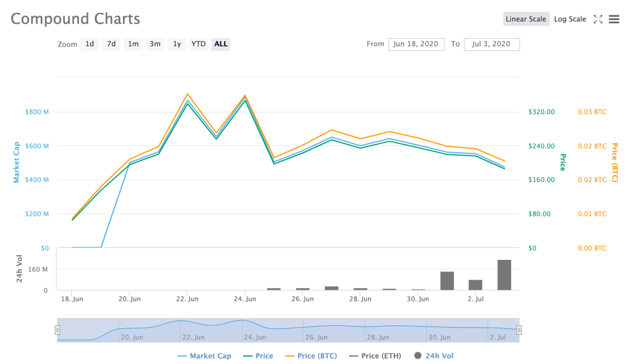The width and height of the screenshot is (632, 364).
Task: Set zoom to 7d
Action: point(111,44)
